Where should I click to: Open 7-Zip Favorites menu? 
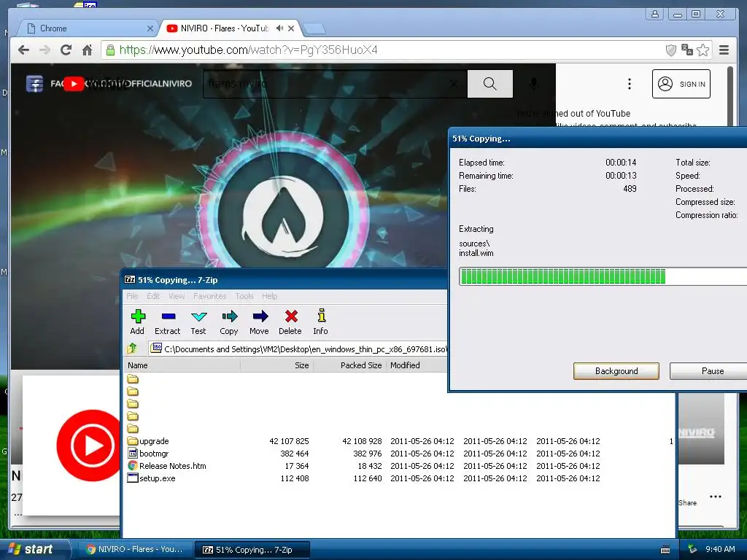[x=209, y=296]
